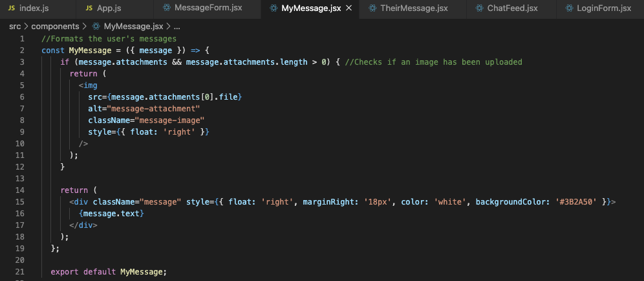The width and height of the screenshot is (644, 281).
Task: Click the JS icon on App.js tab
Action: (89, 8)
